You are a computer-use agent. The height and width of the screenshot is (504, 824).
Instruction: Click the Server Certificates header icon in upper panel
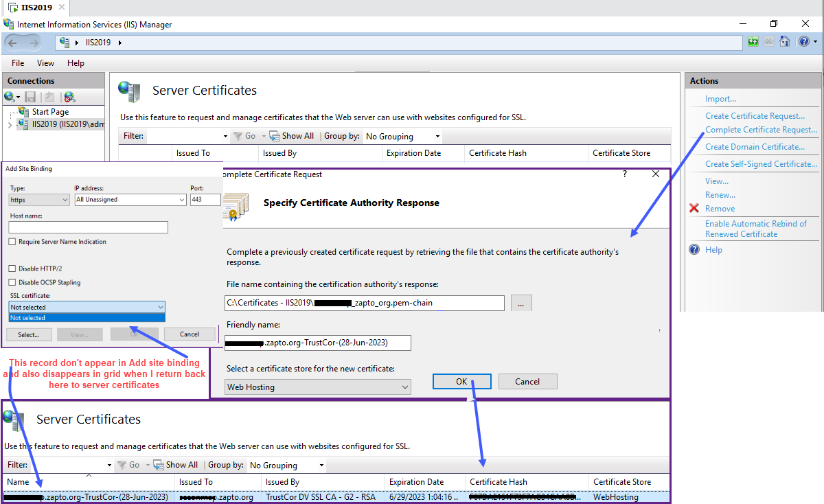130,91
